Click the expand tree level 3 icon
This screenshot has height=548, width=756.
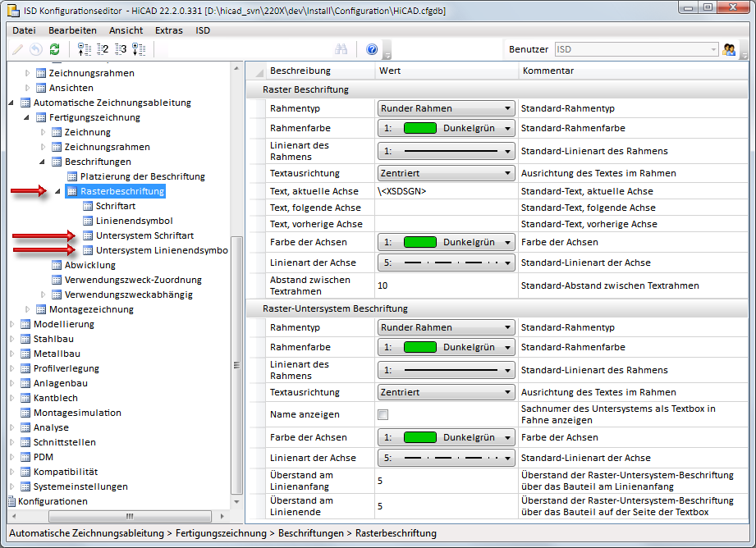121,49
